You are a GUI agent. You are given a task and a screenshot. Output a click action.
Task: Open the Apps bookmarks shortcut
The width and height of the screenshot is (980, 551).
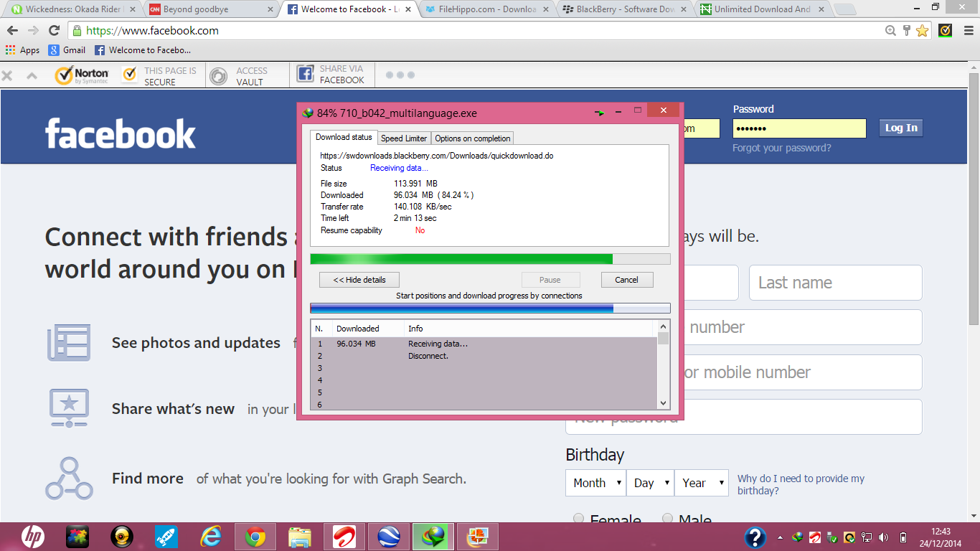tap(22, 50)
